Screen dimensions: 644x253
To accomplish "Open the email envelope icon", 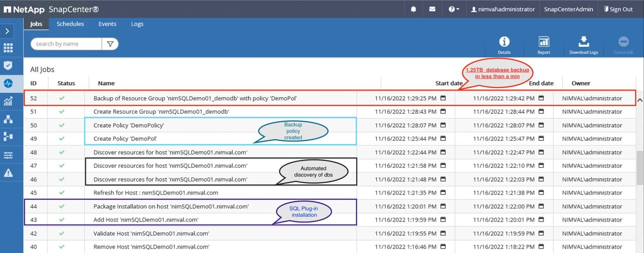I will (x=432, y=9).
